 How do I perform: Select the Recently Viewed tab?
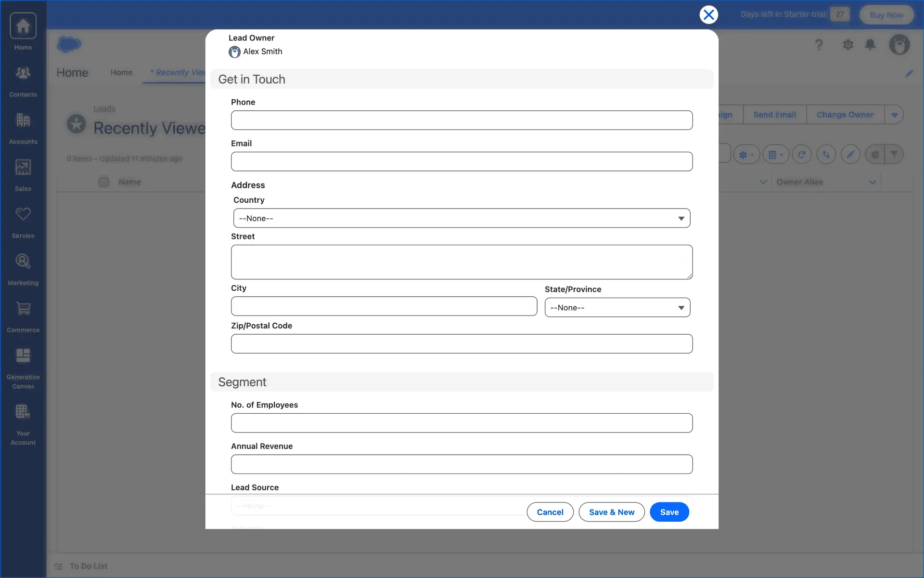(178, 72)
